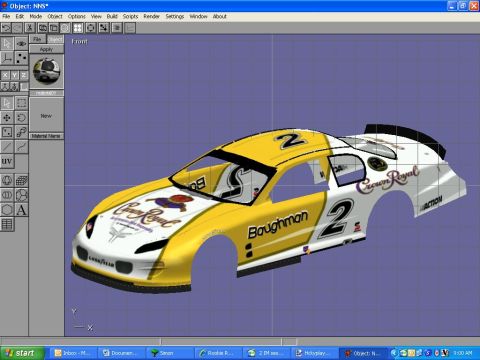The width and height of the screenshot is (480, 360).
Task: Pick the four-arrow Move tool
Action: click(x=7, y=118)
